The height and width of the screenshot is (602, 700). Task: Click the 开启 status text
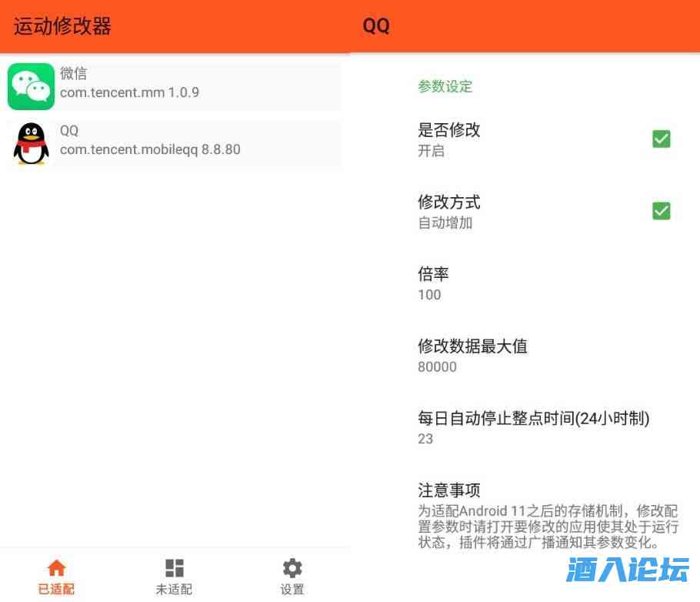432,151
